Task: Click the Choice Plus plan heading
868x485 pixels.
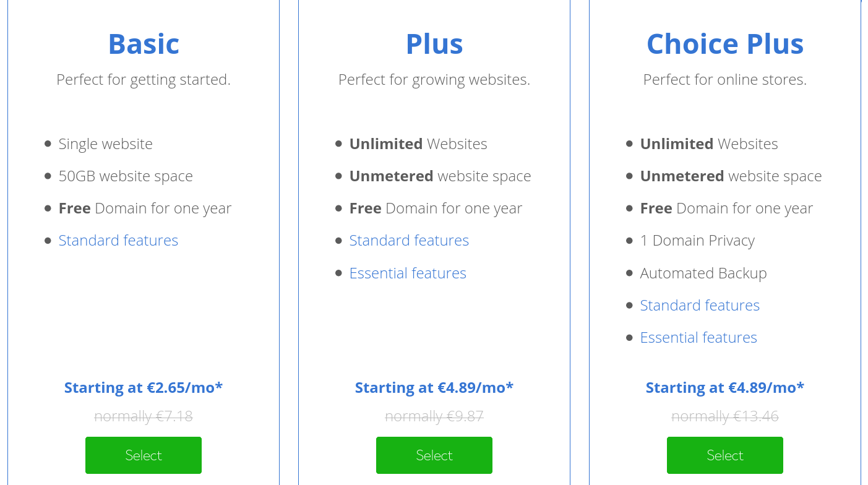Action: (725, 44)
